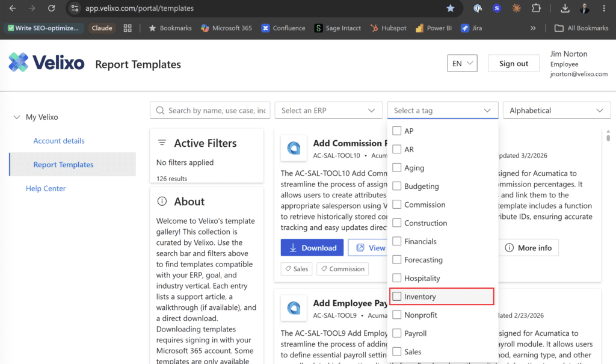Check the Commission tag checkbox

(x=397, y=205)
